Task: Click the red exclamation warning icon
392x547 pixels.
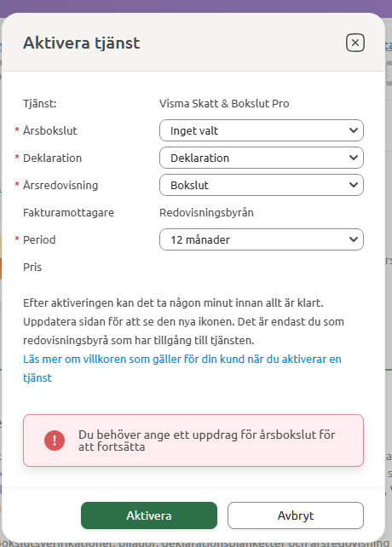Action: 55,440
